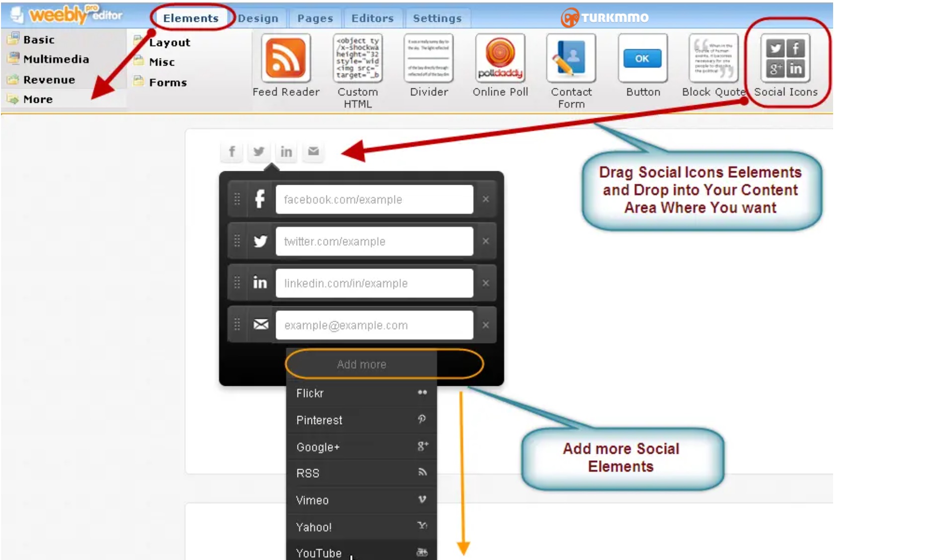This screenshot has height=560, width=925.
Task: Open the Layout subcategory folder
Action: (x=162, y=42)
